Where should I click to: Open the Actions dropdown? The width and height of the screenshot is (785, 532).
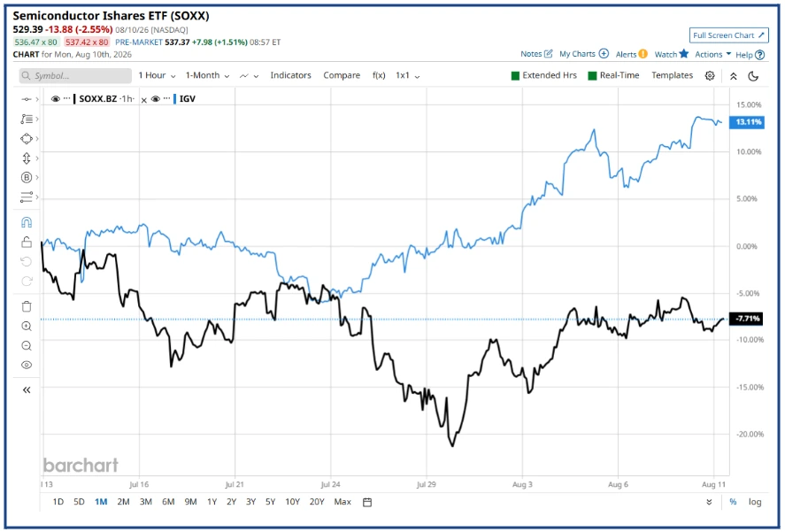point(713,54)
